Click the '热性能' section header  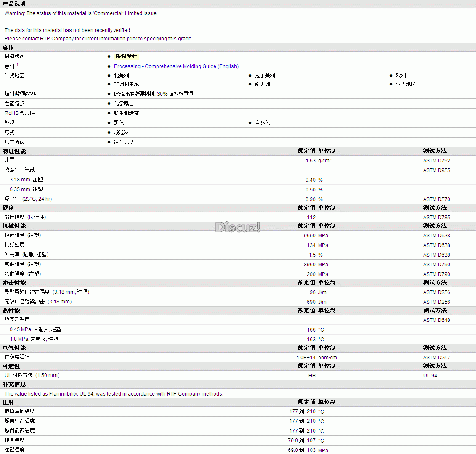click(x=11, y=311)
